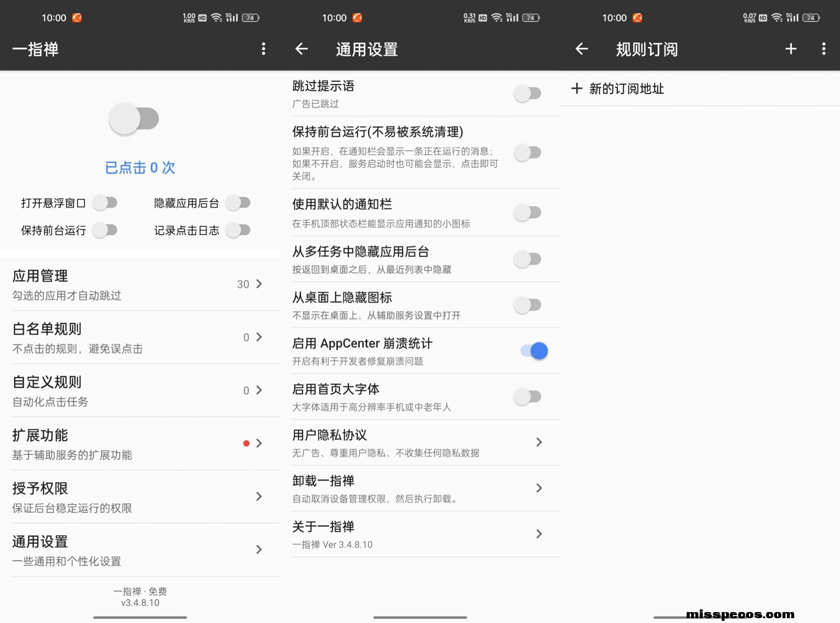Tap battery icon in third status bar
This screenshot has height=623, width=840.
[x=811, y=18]
